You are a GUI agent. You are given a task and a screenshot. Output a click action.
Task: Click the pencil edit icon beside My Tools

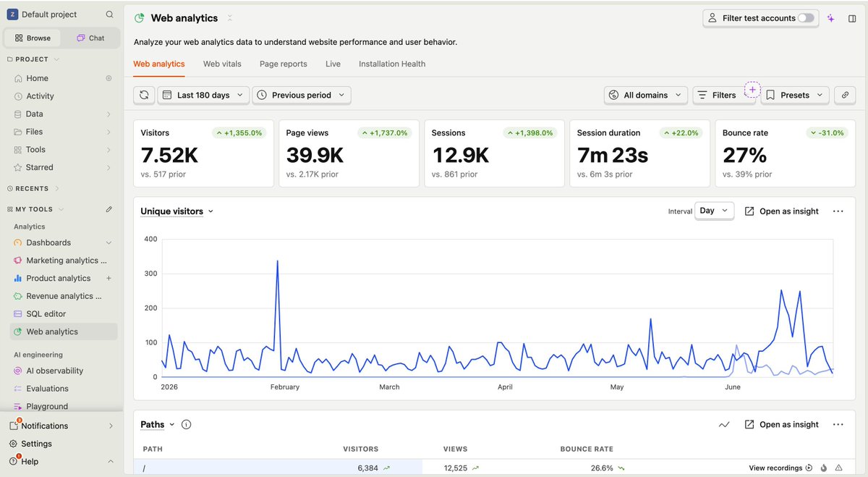point(109,209)
